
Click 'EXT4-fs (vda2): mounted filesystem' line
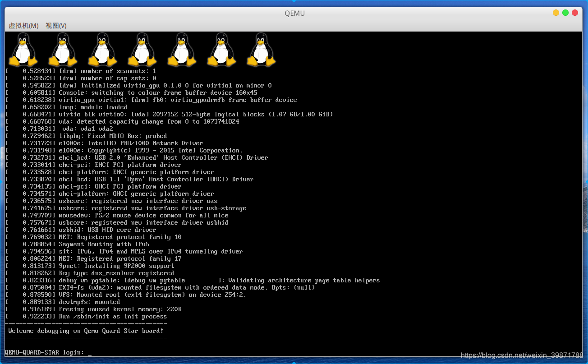point(160,287)
